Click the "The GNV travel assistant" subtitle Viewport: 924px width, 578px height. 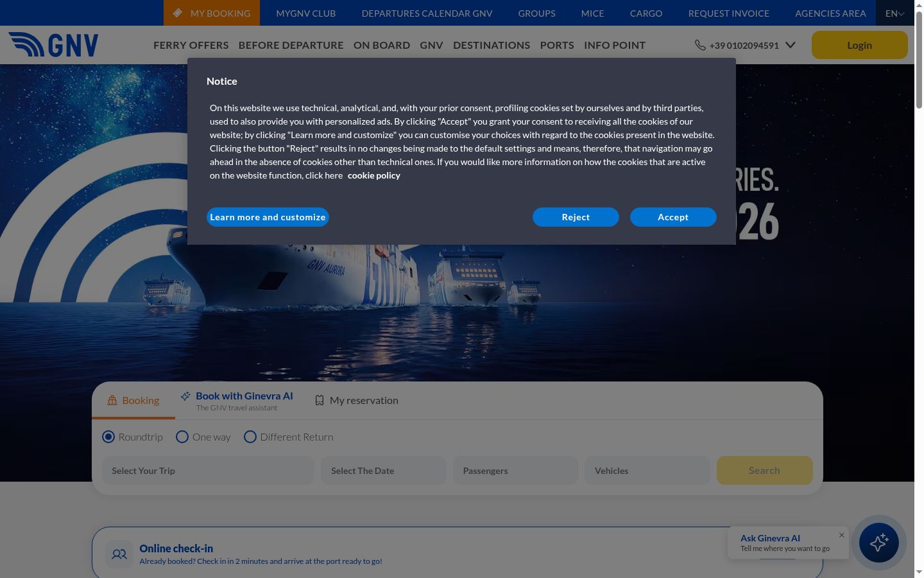(237, 408)
